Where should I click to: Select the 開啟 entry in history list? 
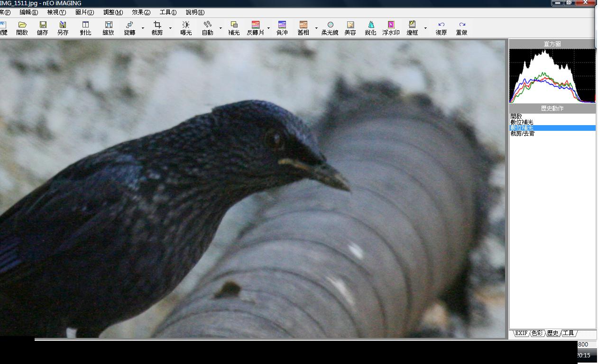point(516,116)
